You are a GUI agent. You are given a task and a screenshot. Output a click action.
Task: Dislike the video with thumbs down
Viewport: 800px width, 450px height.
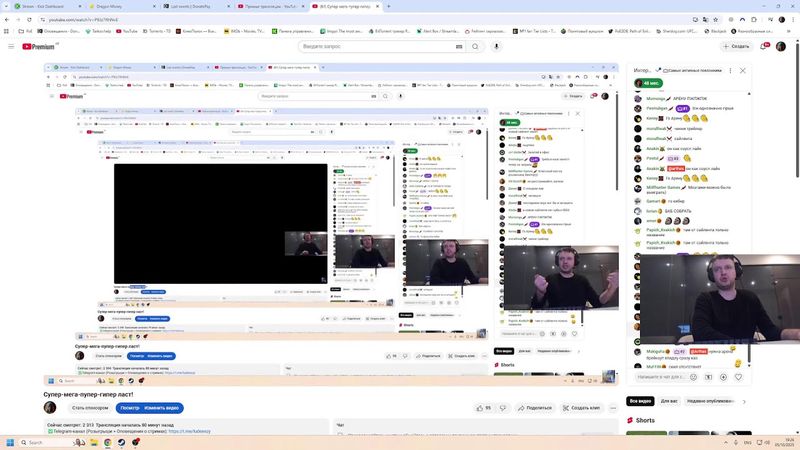pyautogui.click(x=503, y=408)
